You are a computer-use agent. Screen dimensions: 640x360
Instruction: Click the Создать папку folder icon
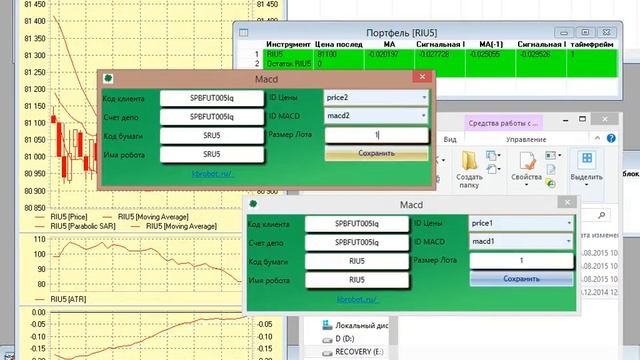click(x=469, y=160)
